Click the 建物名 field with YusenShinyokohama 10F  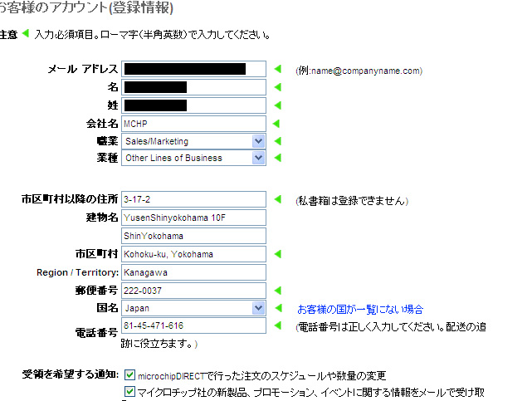pyautogui.click(x=193, y=218)
